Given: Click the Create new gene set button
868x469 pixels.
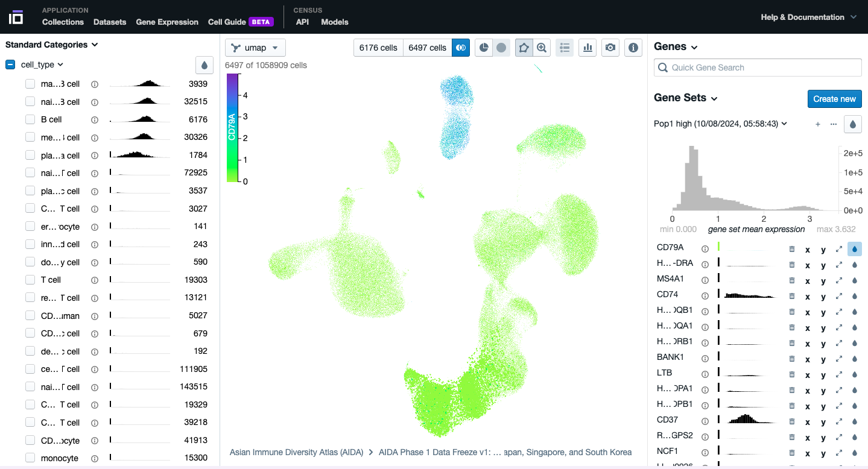Looking at the screenshot, I should pos(834,99).
